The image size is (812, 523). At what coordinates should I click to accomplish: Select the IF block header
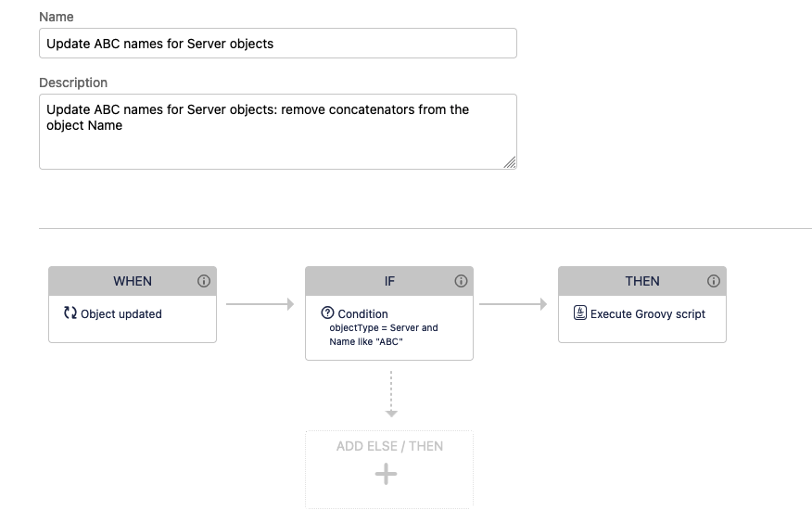pyautogui.click(x=389, y=281)
